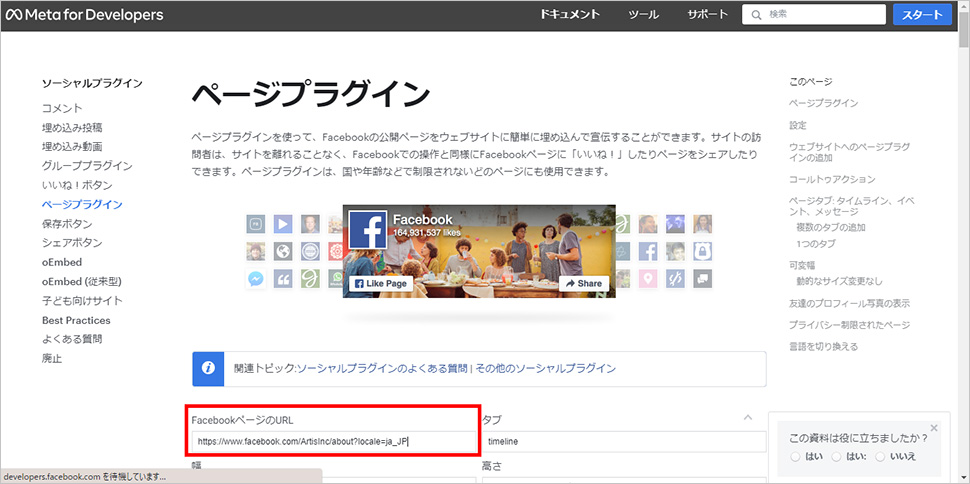Jump to プライバシー制限されたページ section
Viewport: 970px width, 484px height.
point(849,325)
